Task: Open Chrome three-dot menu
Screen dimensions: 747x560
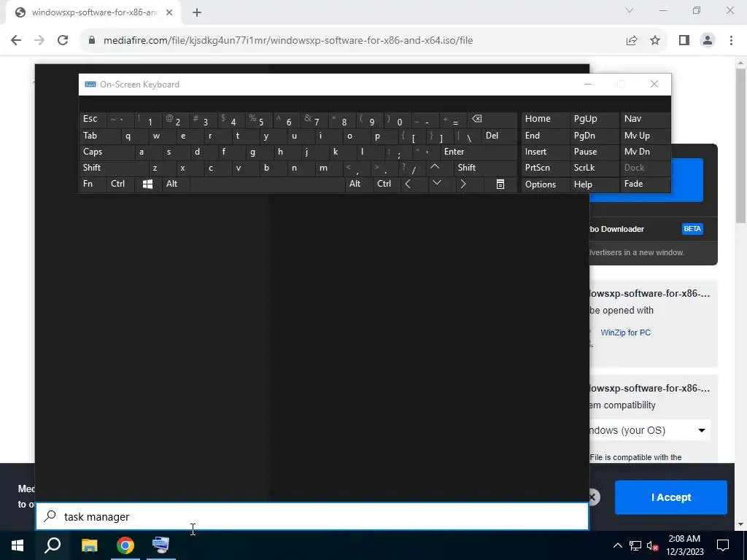Action: pos(731,40)
